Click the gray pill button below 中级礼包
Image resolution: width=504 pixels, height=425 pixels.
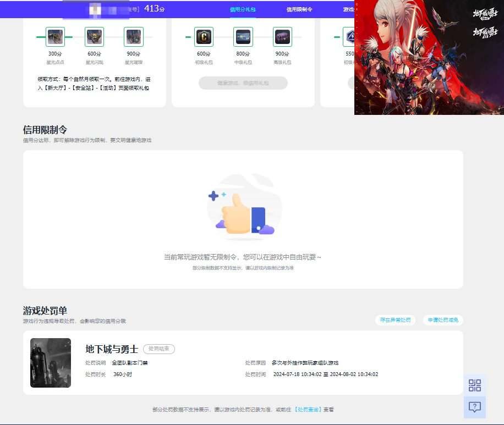click(x=243, y=83)
